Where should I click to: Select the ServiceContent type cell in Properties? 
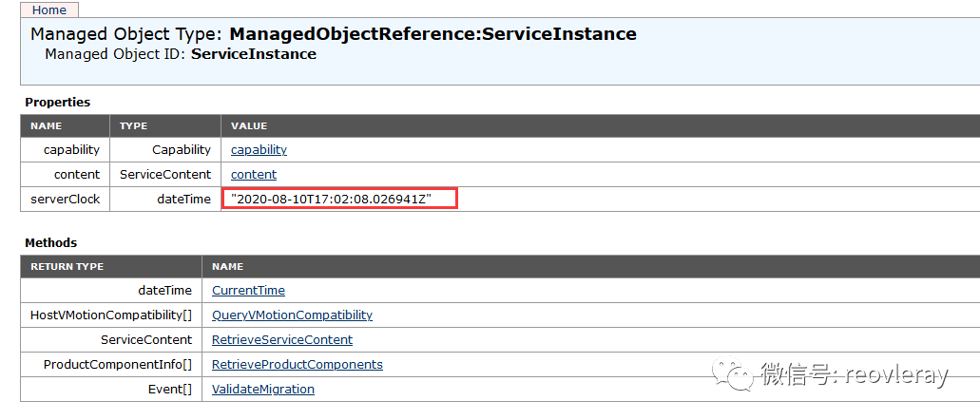(x=164, y=175)
